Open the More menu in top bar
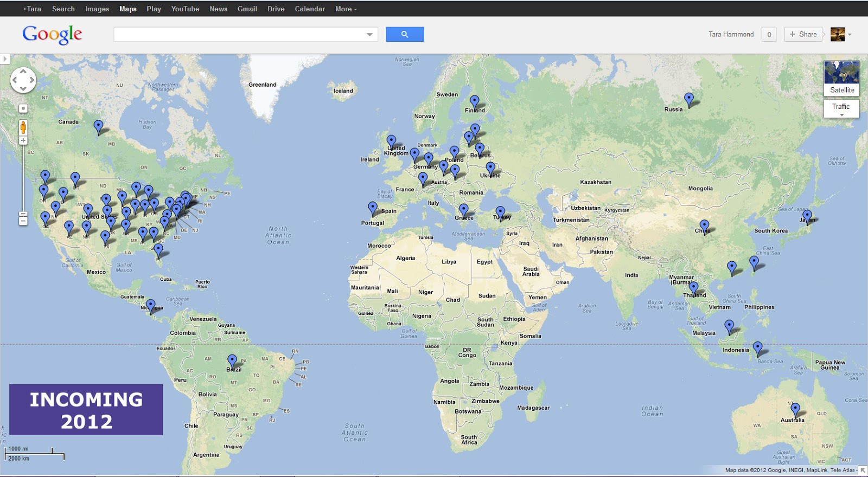This screenshot has width=868, height=477. click(x=346, y=9)
